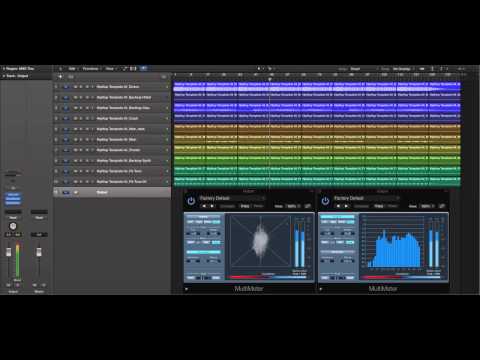Screen dimensions: 480x360
Task: Mute the Output track in track list
Action: (x=76, y=192)
